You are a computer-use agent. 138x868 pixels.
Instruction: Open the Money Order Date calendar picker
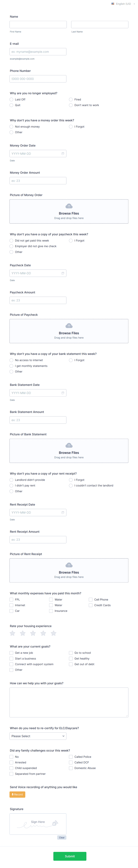[63, 153]
